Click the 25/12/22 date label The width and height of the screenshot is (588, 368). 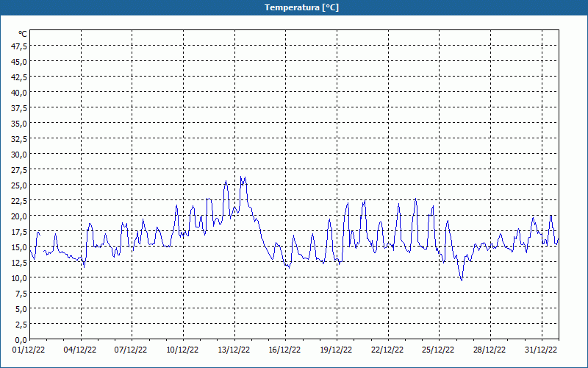click(x=438, y=350)
